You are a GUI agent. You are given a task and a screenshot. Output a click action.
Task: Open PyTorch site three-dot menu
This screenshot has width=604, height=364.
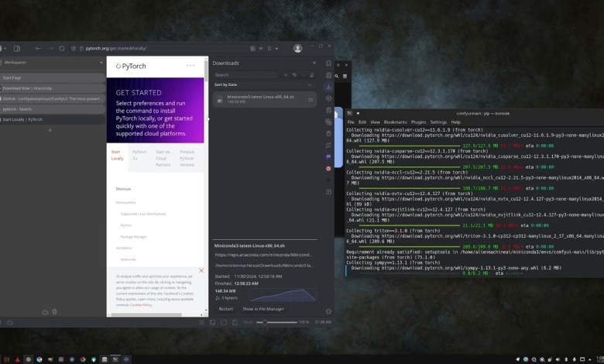(190, 66)
